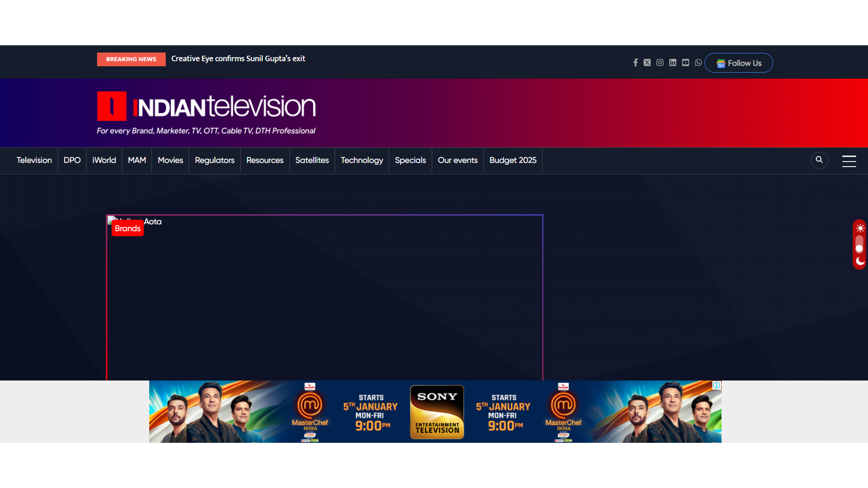Click the Follow Us button

[x=739, y=63]
